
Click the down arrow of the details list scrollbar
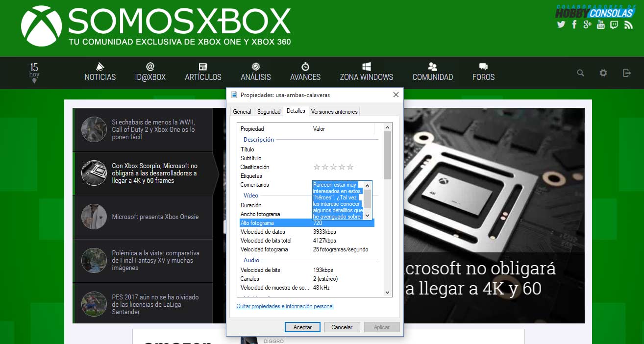pos(388,293)
